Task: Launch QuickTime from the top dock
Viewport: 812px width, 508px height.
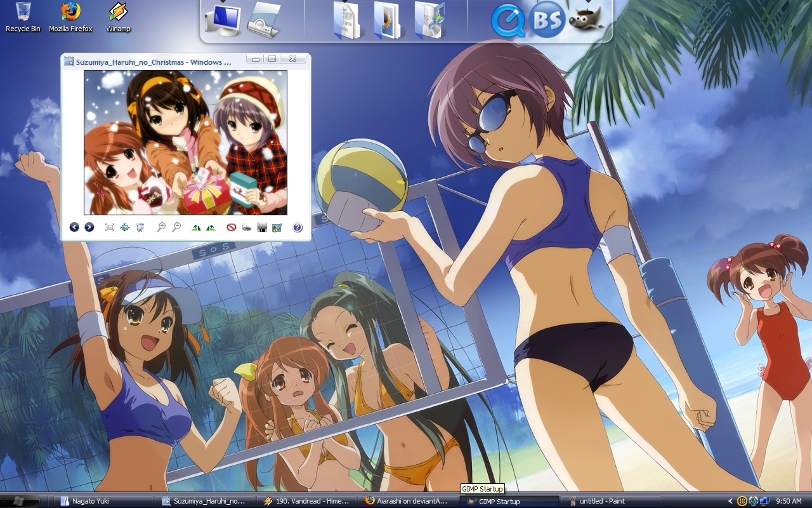Action: [508, 20]
